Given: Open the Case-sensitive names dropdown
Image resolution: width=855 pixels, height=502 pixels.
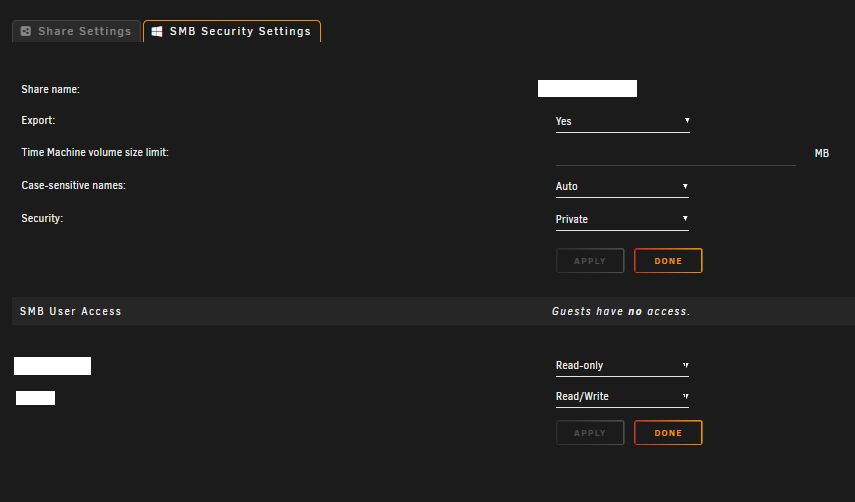Looking at the screenshot, I should pos(622,187).
